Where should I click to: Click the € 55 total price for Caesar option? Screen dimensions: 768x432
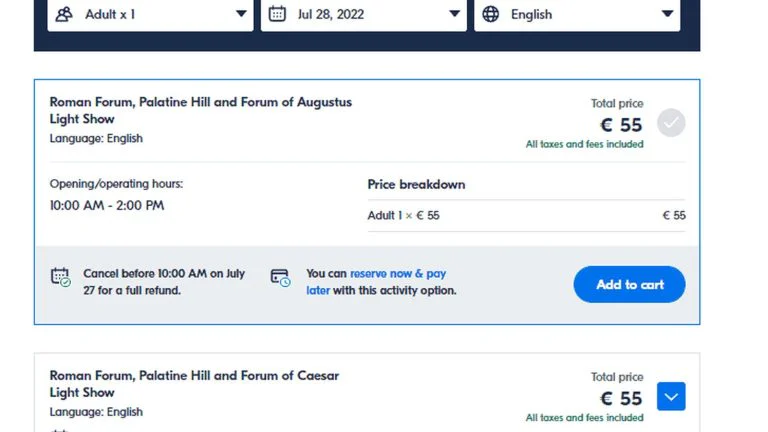pyautogui.click(x=621, y=399)
